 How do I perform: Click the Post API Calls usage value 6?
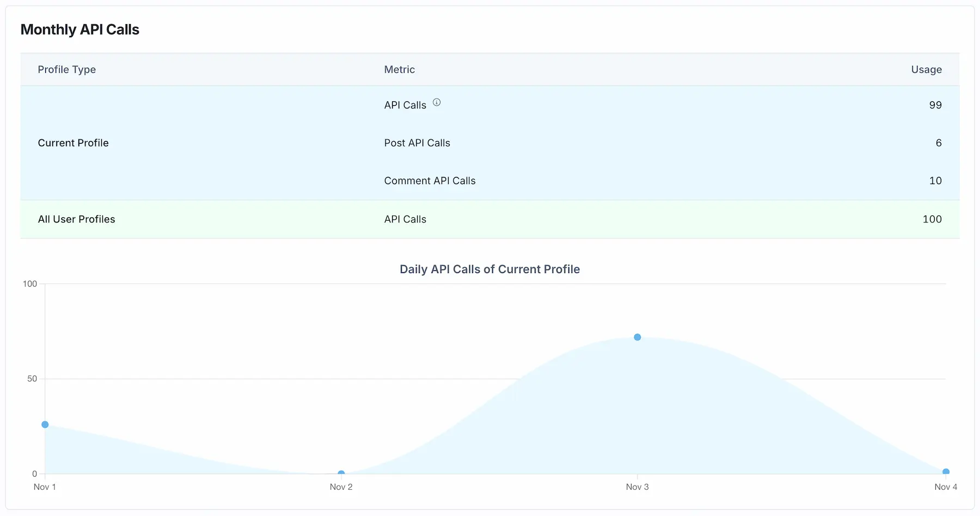(938, 143)
